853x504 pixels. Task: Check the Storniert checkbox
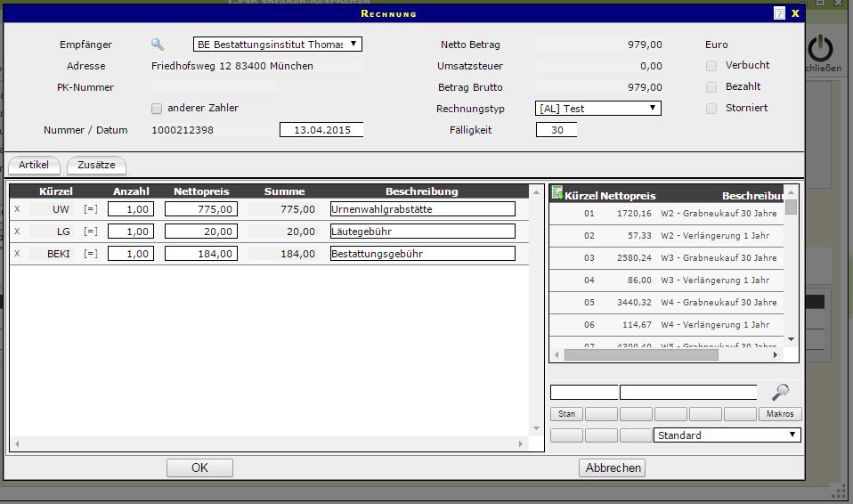coord(711,109)
